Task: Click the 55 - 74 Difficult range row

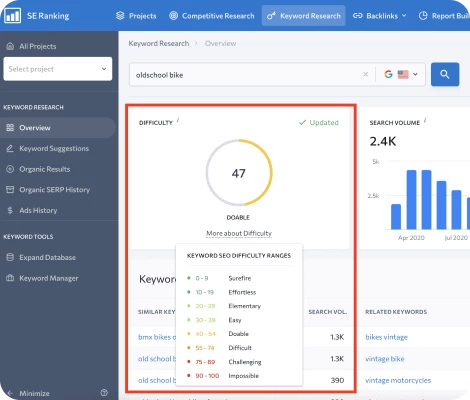Action: (x=239, y=348)
